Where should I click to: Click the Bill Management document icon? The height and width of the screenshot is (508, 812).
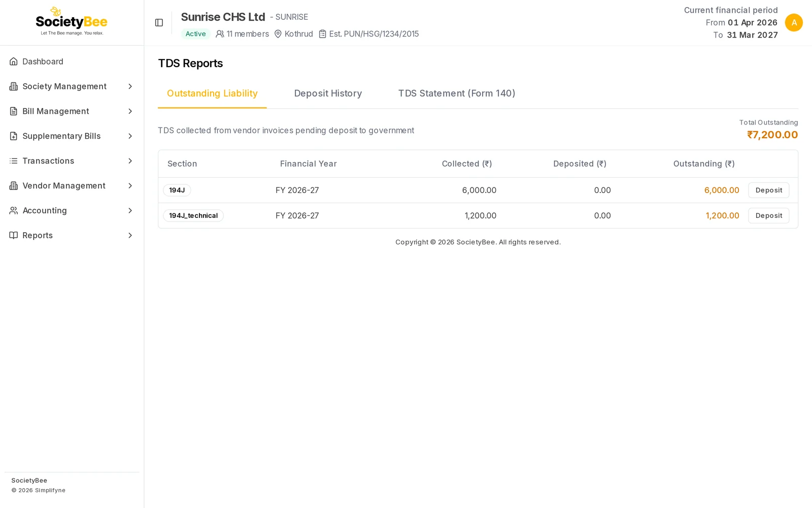[x=14, y=111]
